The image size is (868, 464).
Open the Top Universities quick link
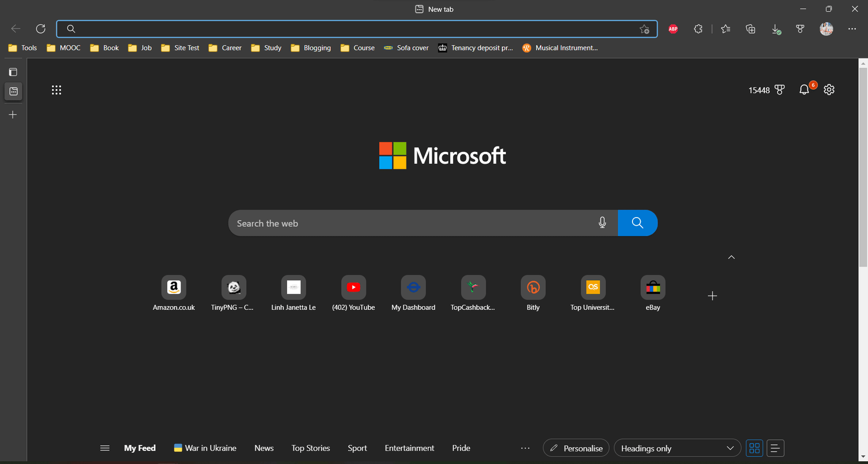pyautogui.click(x=593, y=294)
